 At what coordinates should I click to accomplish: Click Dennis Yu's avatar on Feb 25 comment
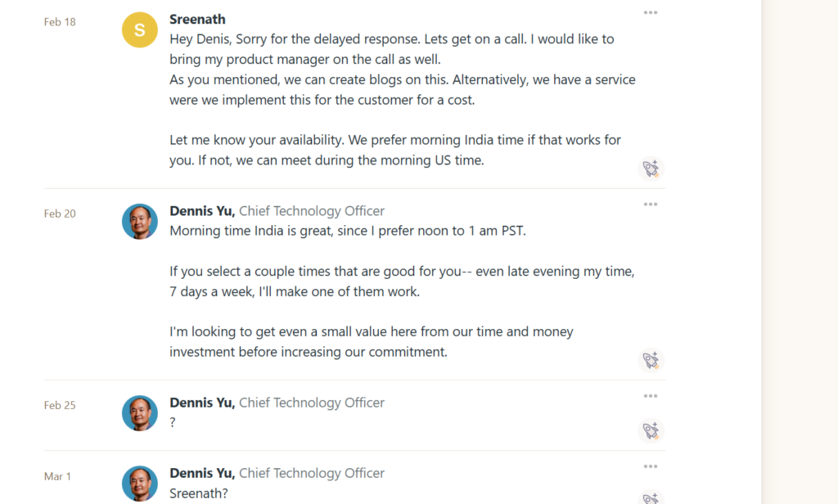pos(139,413)
